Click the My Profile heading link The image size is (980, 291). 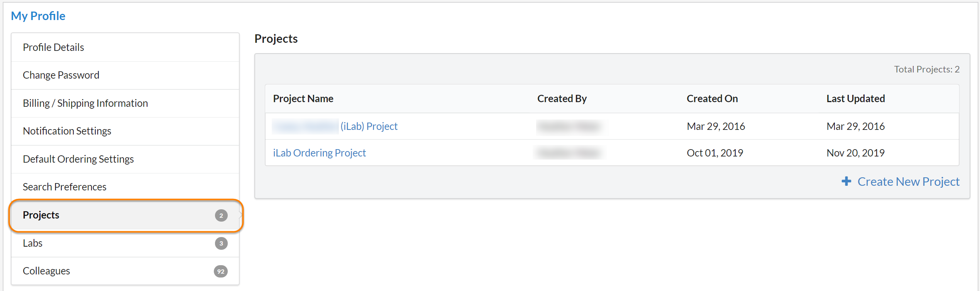pyautogui.click(x=38, y=16)
